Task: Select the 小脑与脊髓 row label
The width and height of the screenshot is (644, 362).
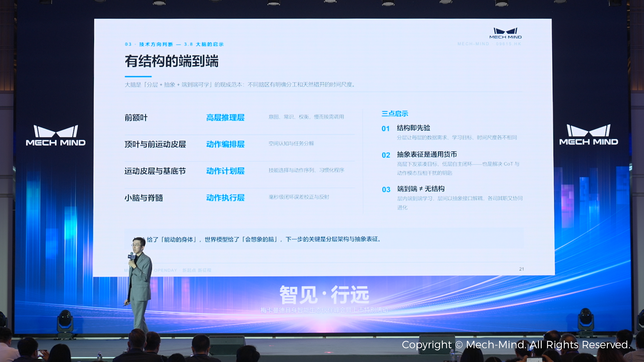Action: (x=144, y=198)
